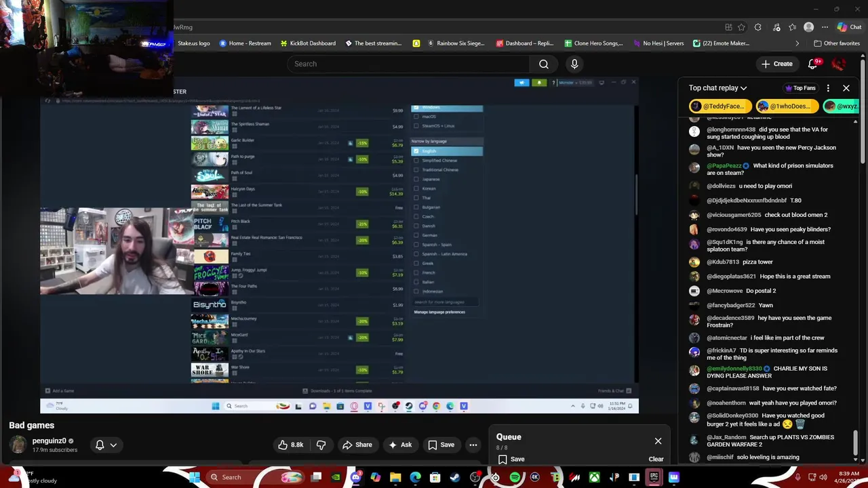The width and height of the screenshot is (868, 488).
Task: Open the Other favorites folder
Action: point(837,43)
